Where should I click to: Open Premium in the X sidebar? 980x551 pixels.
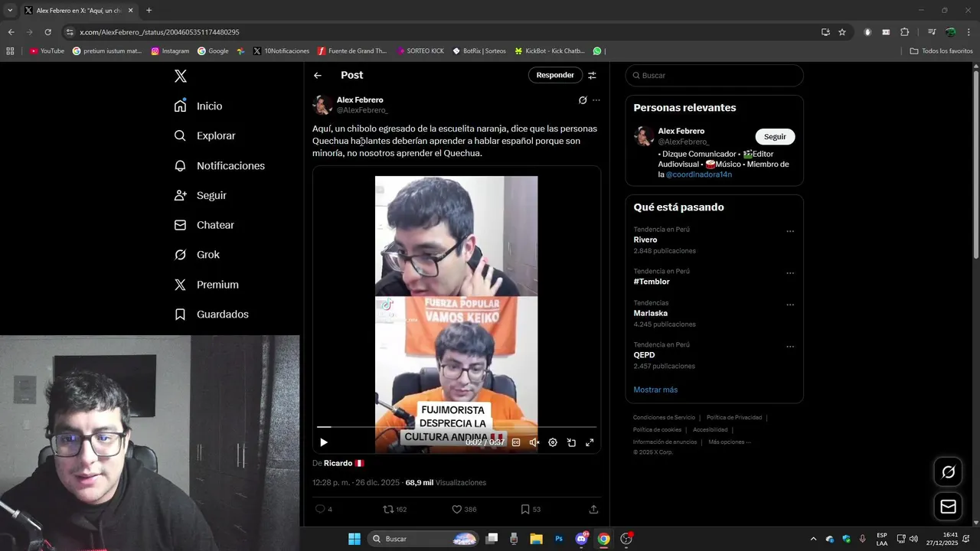(206, 285)
